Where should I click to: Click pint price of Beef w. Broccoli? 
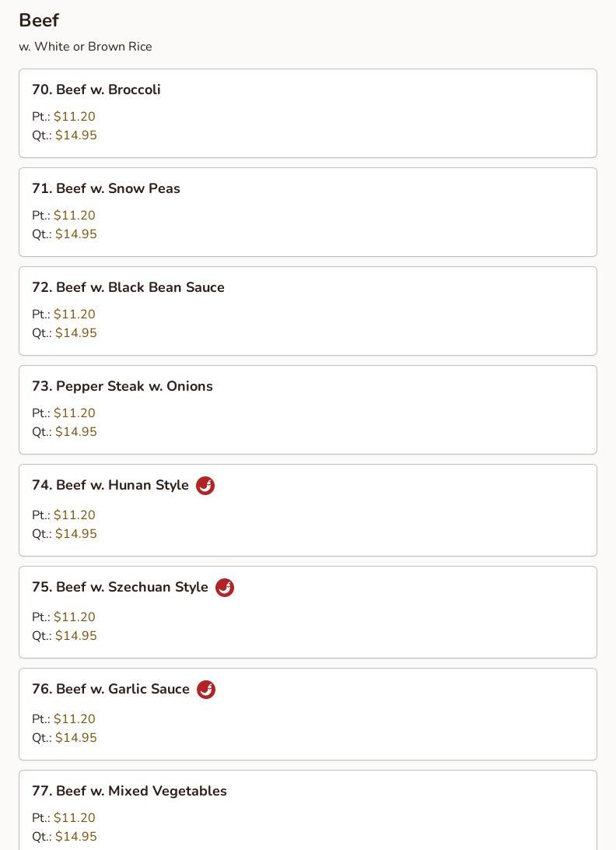(74, 117)
